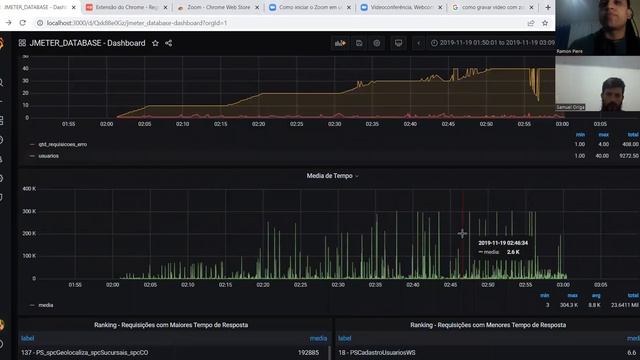The height and width of the screenshot is (360, 640).
Task: Bookmark this page with the star icon
Action: click(545, 23)
